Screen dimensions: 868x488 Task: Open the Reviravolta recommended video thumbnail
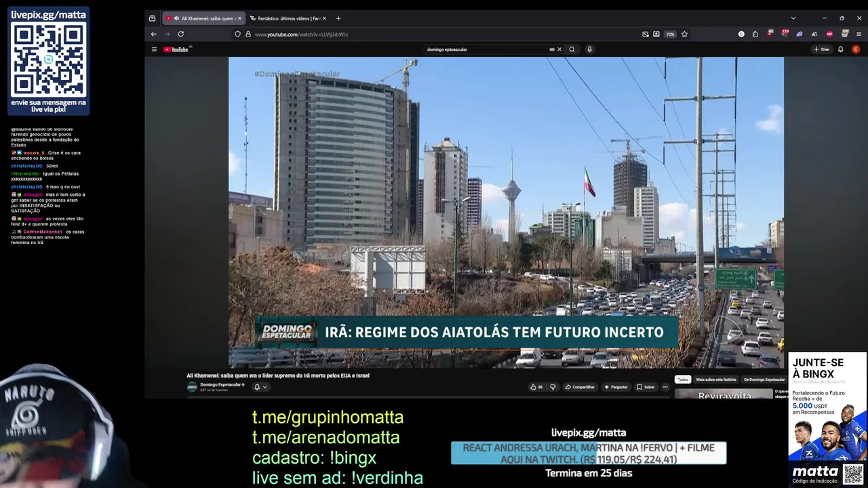pyautogui.click(x=724, y=394)
